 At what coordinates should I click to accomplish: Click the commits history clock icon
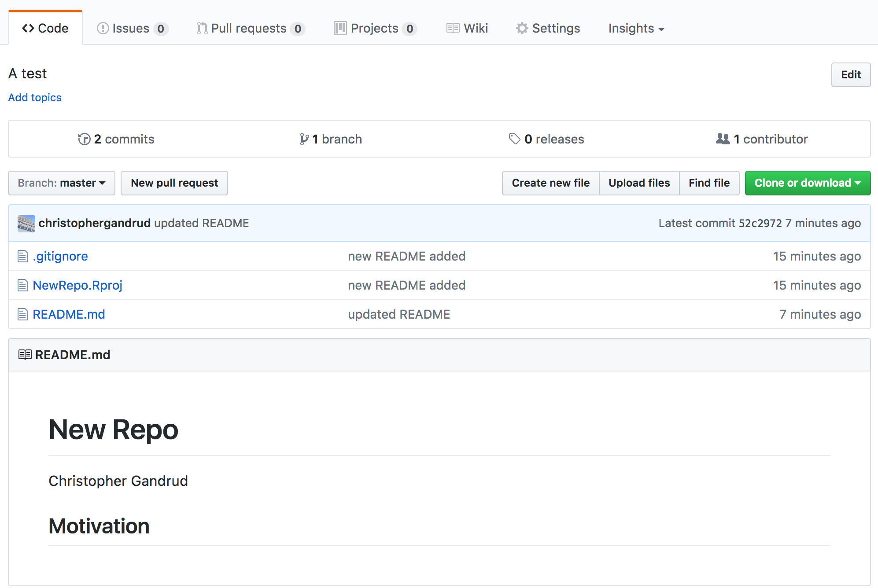pos(84,139)
